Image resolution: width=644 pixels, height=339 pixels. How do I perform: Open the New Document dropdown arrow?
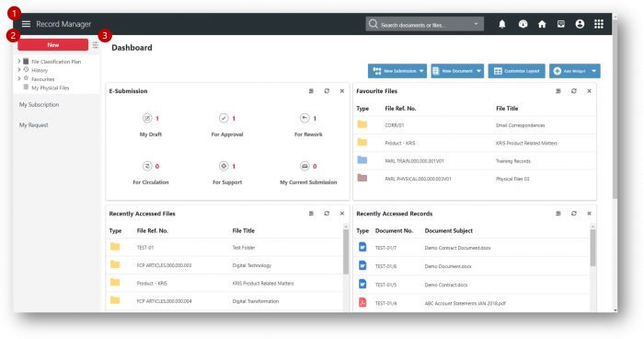coord(478,71)
